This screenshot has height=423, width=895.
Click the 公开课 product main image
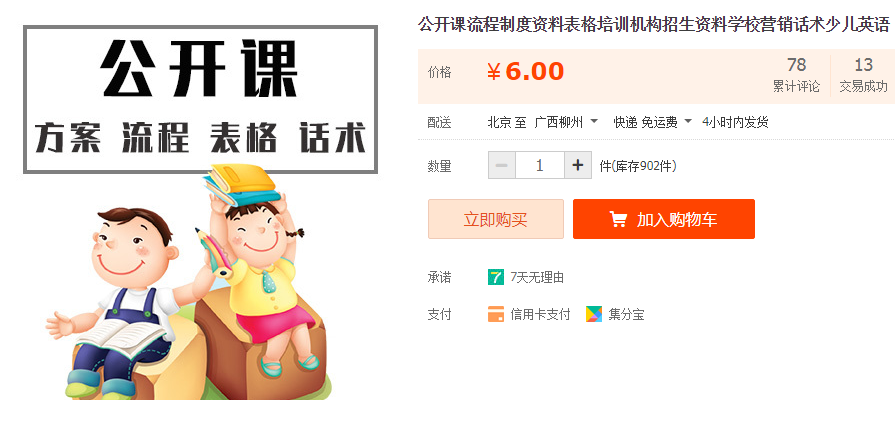pos(200,212)
